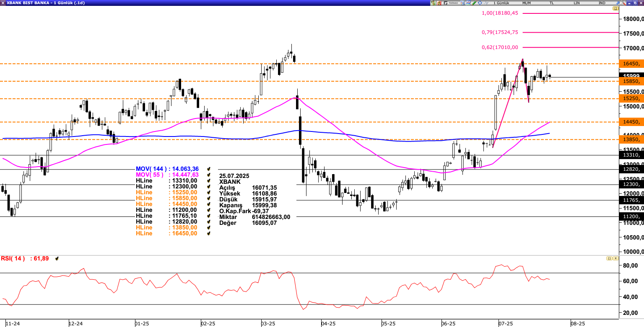This screenshot has height=327, width=644.
Task: Click the black 12300 price tag on the axis
Action: point(631,184)
